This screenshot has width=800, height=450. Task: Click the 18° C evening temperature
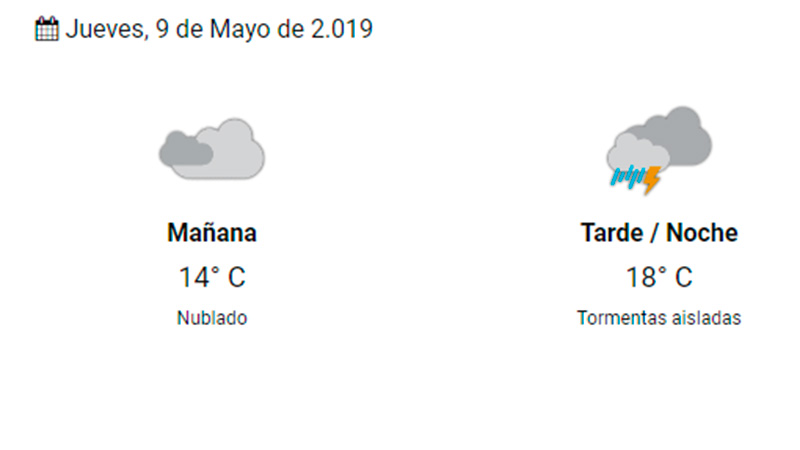[659, 278]
